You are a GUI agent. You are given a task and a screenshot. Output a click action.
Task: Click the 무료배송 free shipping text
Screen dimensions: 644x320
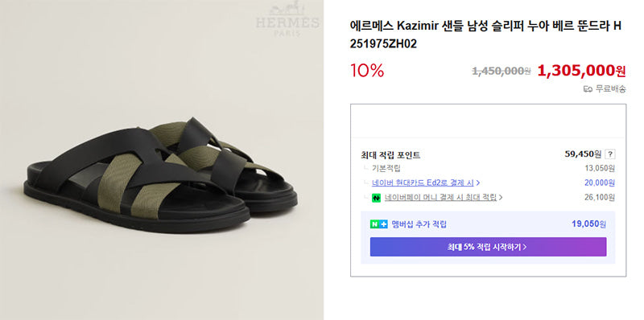(610, 89)
